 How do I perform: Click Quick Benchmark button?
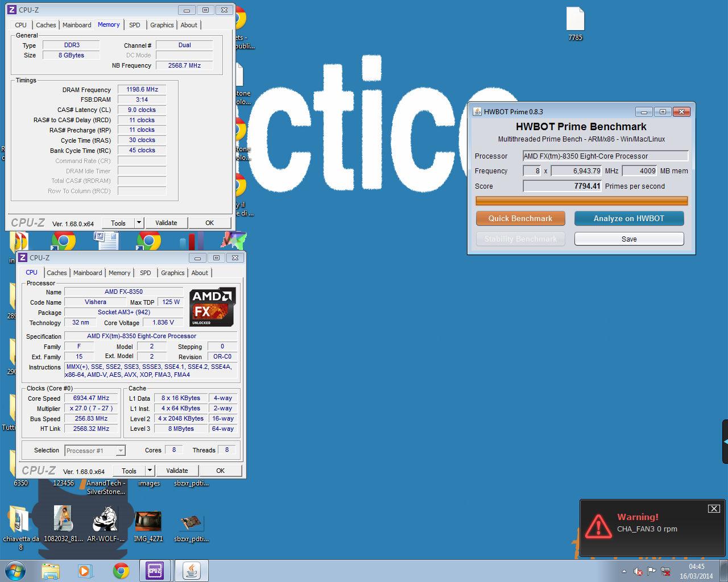click(520, 218)
